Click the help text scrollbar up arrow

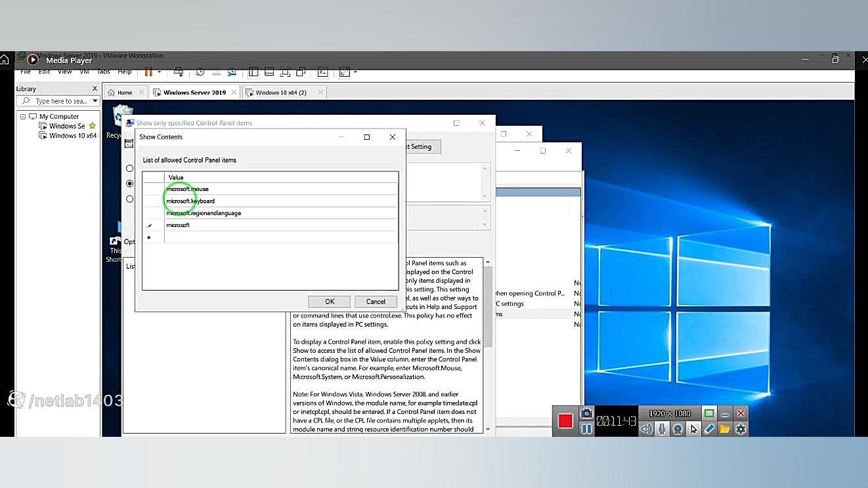pyautogui.click(x=488, y=262)
